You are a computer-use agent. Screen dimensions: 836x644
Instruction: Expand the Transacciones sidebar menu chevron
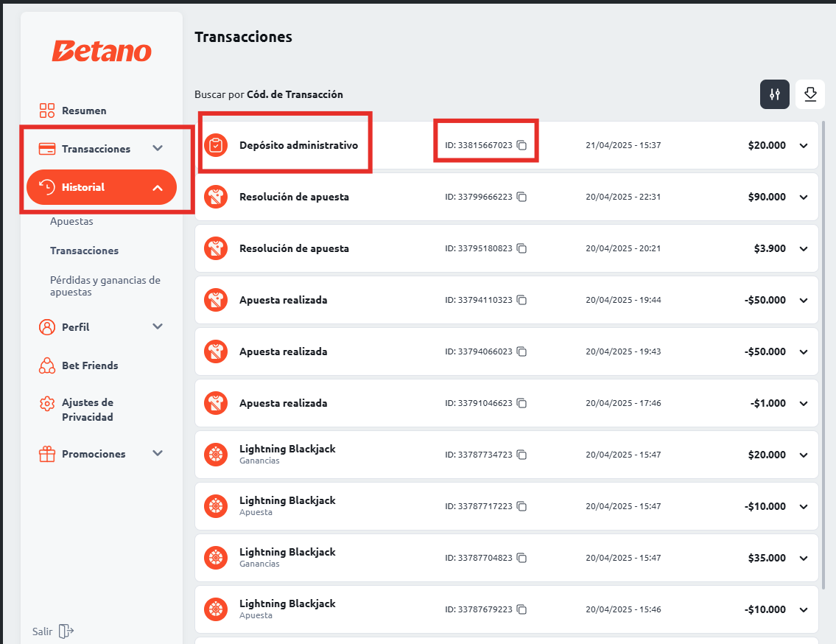pyautogui.click(x=157, y=148)
